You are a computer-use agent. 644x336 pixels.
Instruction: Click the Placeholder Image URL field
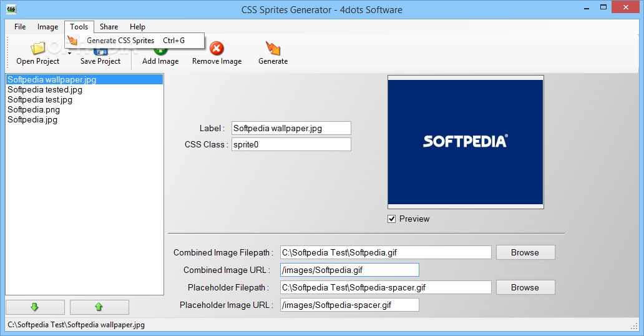point(349,305)
